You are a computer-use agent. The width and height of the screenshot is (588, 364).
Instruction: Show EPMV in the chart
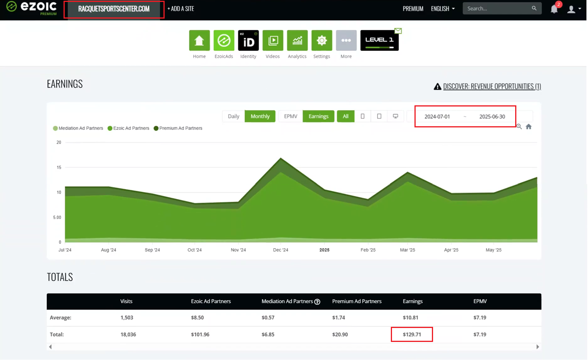tap(291, 116)
